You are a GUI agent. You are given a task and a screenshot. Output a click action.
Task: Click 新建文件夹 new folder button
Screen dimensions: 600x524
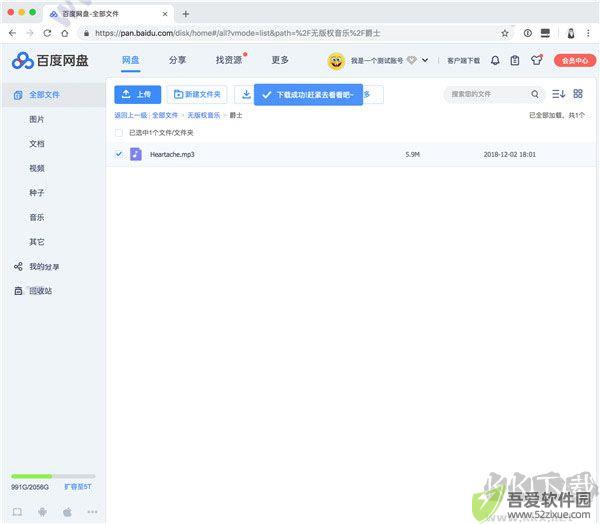tap(197, 94)
